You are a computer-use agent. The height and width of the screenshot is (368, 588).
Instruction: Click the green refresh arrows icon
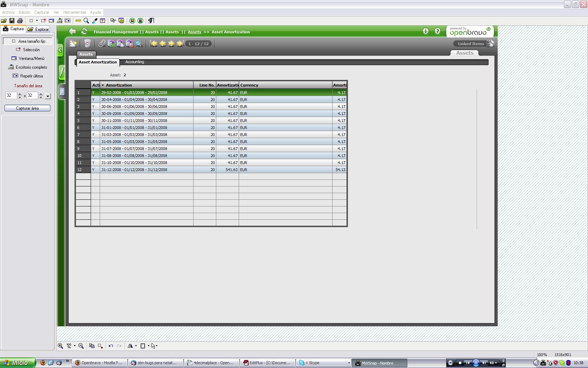click(x=84, y=32)
